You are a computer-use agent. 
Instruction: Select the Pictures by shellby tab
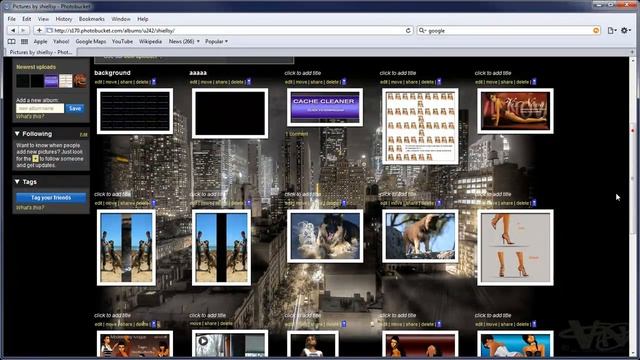point(41,52)
